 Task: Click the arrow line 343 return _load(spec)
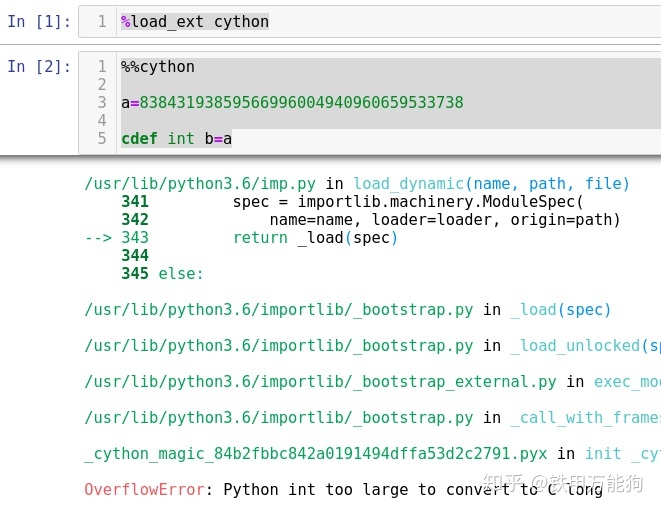coord(241,238)
